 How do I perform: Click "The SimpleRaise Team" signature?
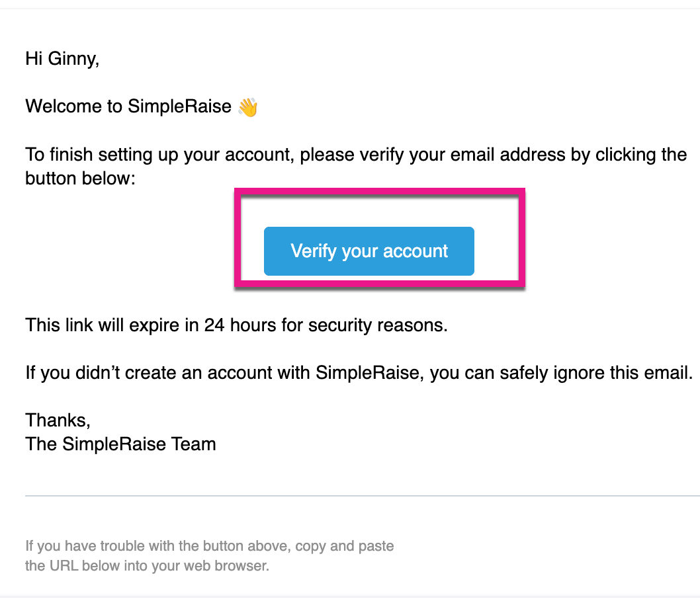[120, 444]
